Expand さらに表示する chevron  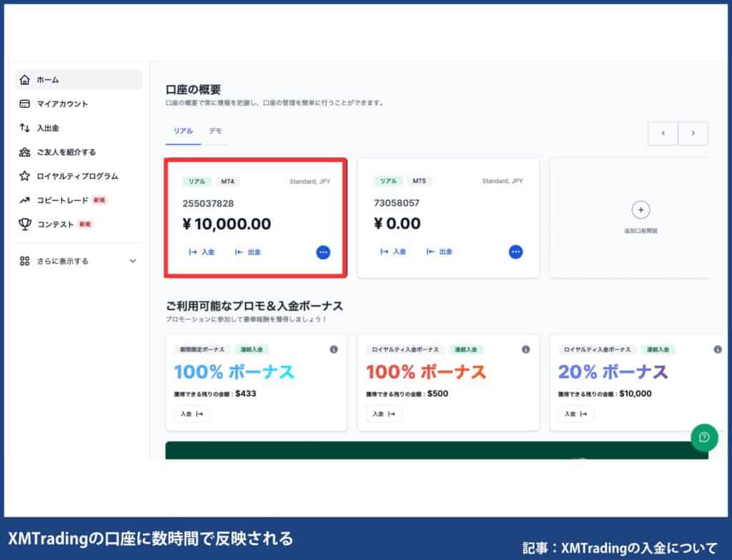click(x=133, y=261)
